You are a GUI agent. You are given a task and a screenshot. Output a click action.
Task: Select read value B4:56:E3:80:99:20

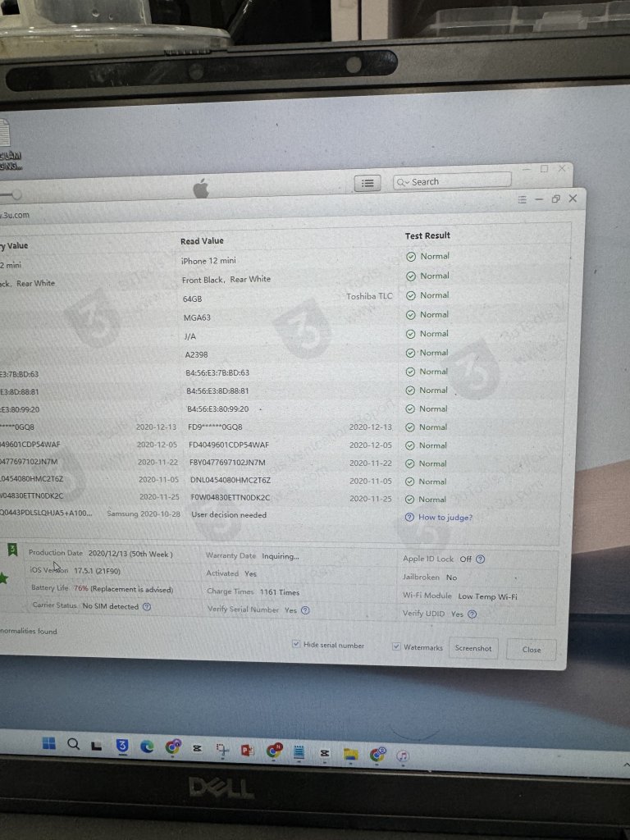tap(217, 409)
